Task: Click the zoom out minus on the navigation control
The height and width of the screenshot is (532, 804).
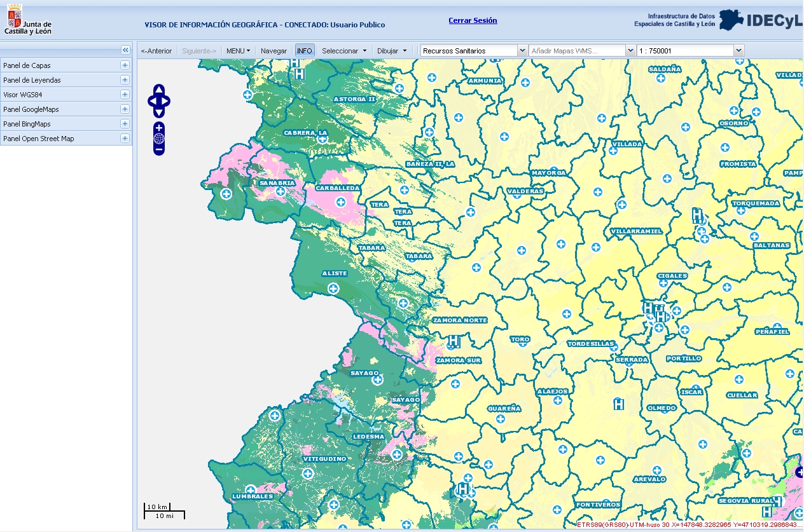Action: tap(158, 149)
